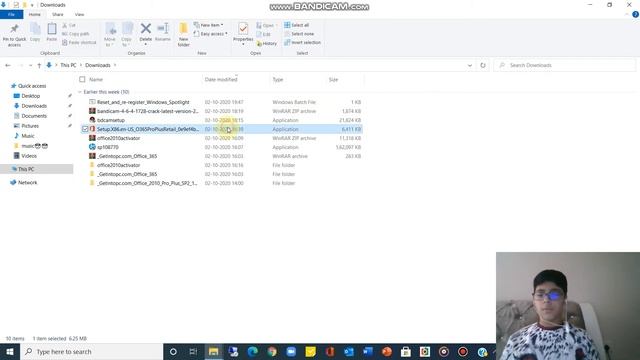Screen dimensions: 640x360
Task: Go up one folder level arrow
Action: (39, 65)
